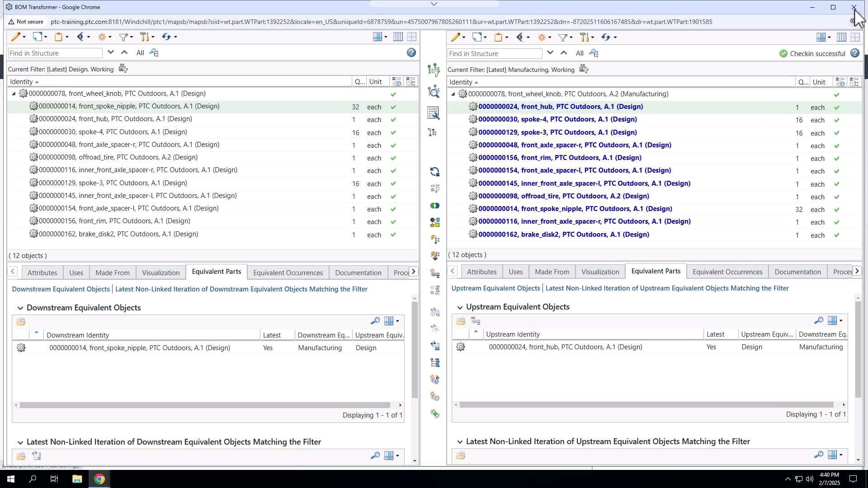Viewport: 868px width, 488px height.
Task: Select the pencil edit tool in left toolbar
Action: (15, 37)
